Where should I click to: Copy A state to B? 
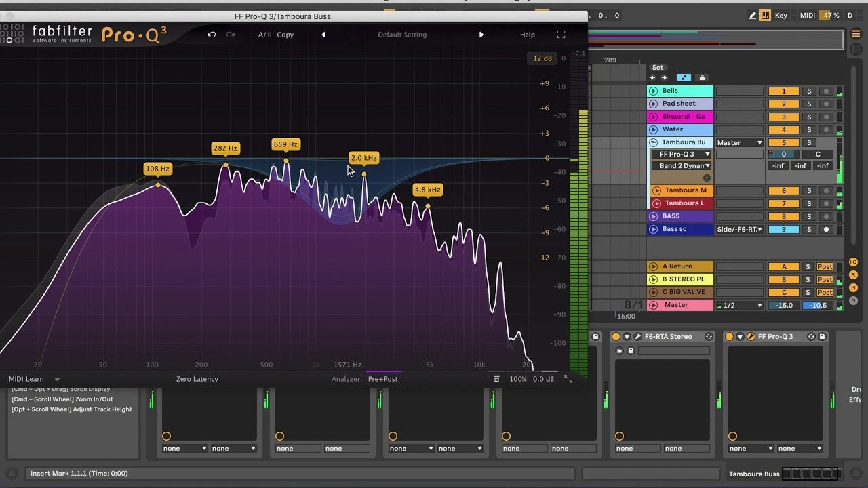(x=285, y=35)
